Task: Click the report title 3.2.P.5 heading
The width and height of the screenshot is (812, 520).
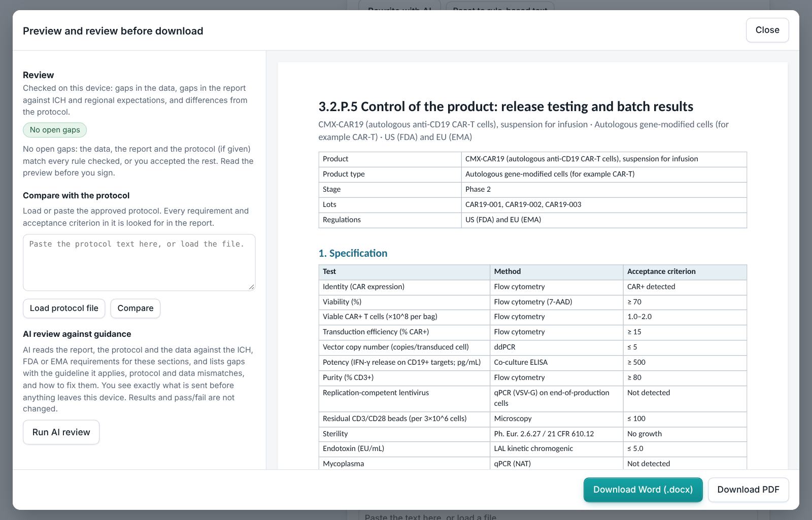Action: (x=505, y=107)
